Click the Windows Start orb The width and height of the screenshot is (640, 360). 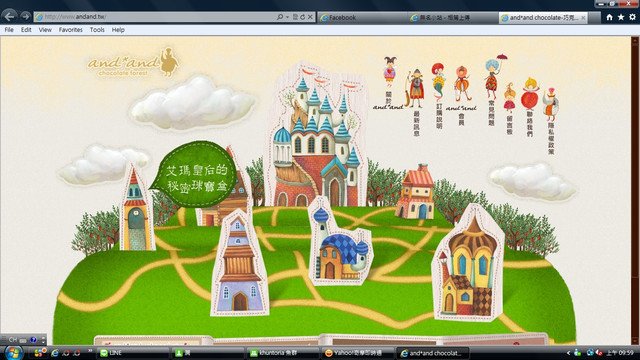coord(13,353)
